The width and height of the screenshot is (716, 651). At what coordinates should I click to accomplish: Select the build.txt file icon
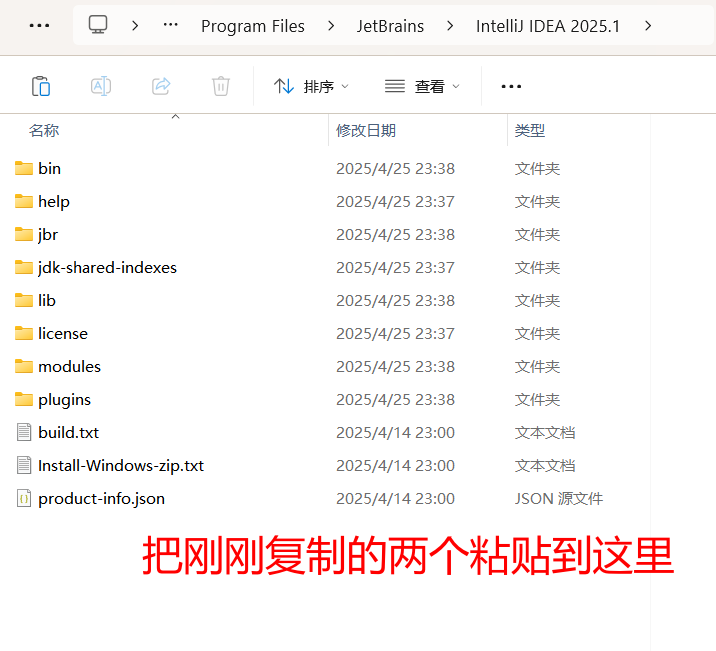pyautogui.click(x=24, y=432)
